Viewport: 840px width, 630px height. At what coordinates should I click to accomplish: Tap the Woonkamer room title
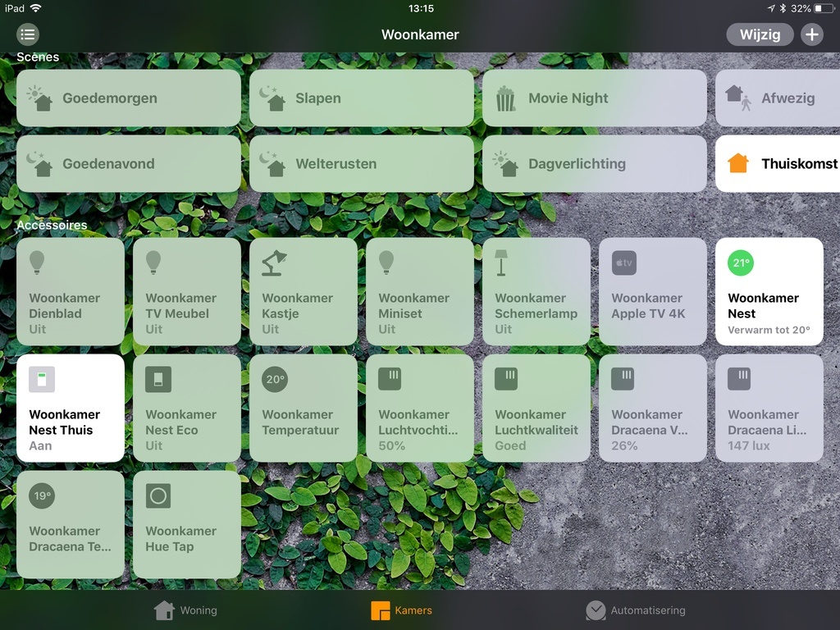point(420,34)
